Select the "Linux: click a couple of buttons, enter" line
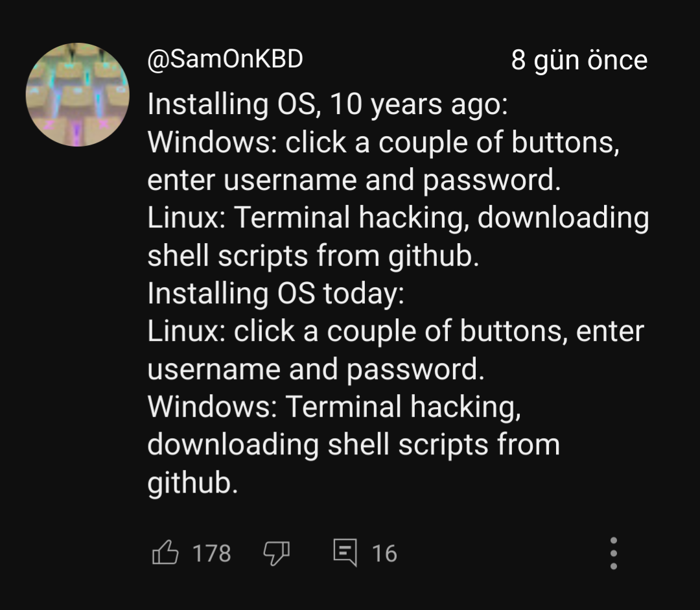The image size is (700, 610). click(395, 331)
